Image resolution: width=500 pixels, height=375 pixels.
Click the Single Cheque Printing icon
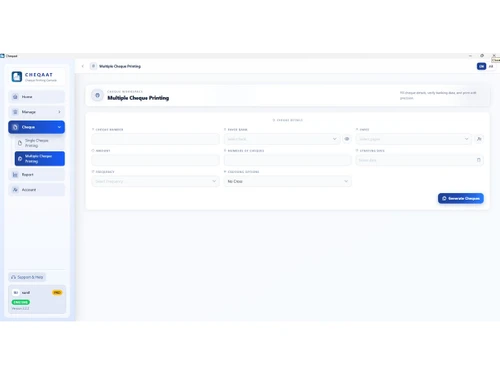[x=20, y=143]
